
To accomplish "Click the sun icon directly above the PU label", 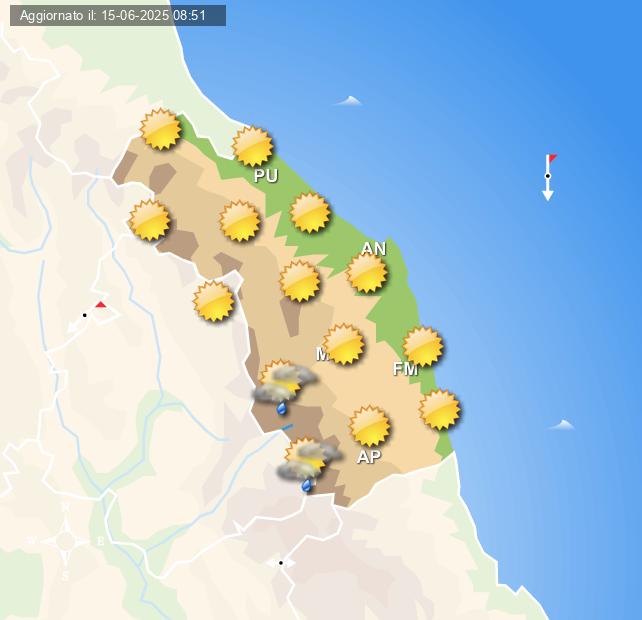I will 252,146.
